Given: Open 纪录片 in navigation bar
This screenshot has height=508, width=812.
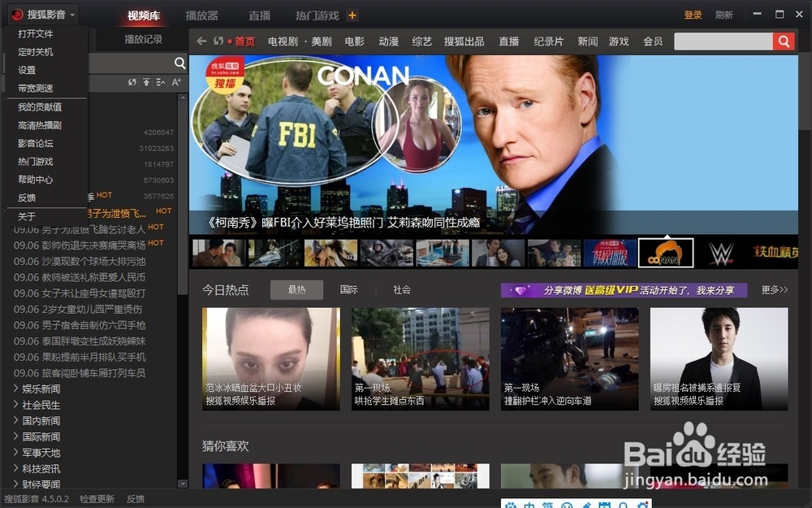Looking at the screenshot, I should 548,41.
